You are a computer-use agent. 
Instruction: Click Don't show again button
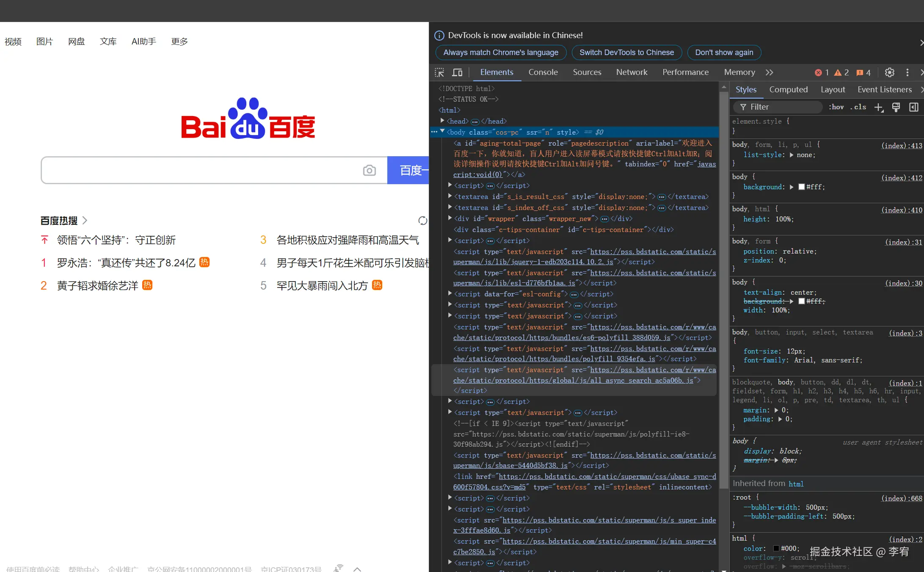coord(724,53)
